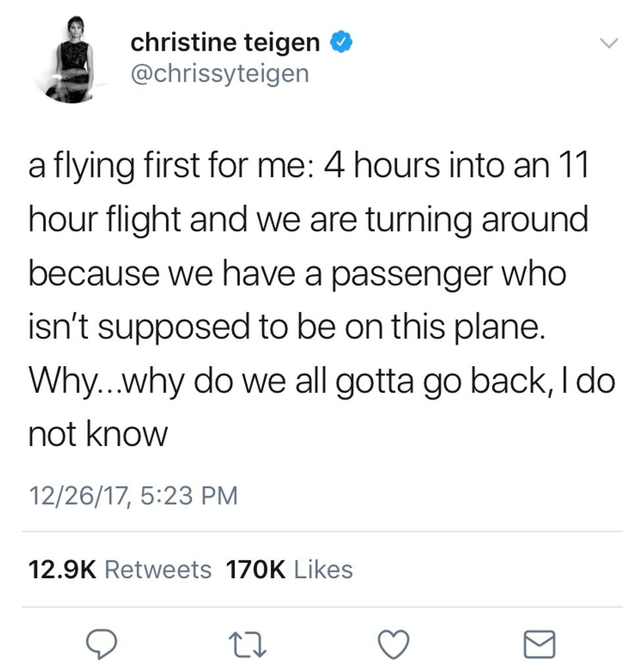Click the final words "not know"
The height and width of the screenshot is (671, 644).
point(98,434)
